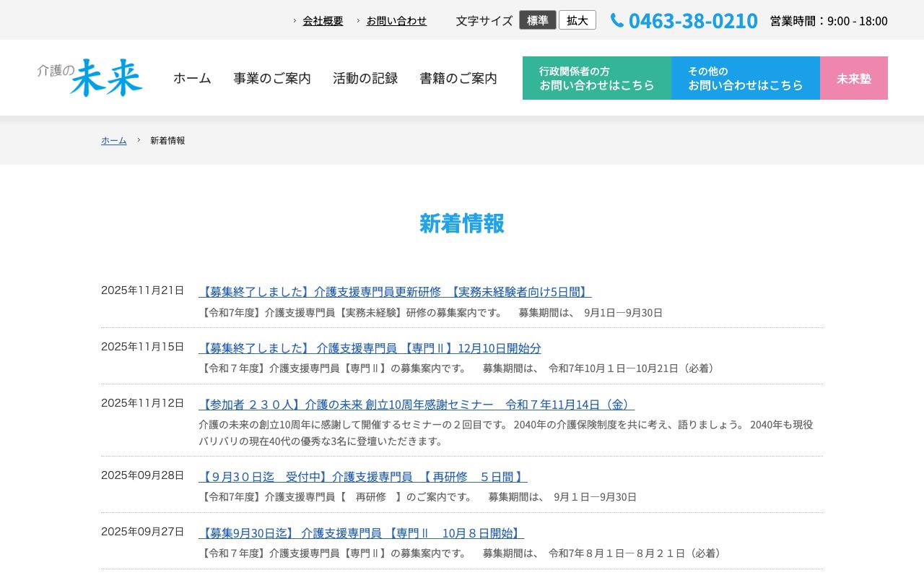The width and height of the screenshot is (924, 578).
Task: Select the blue その他の contact button
Action: (x=746, y=77)
